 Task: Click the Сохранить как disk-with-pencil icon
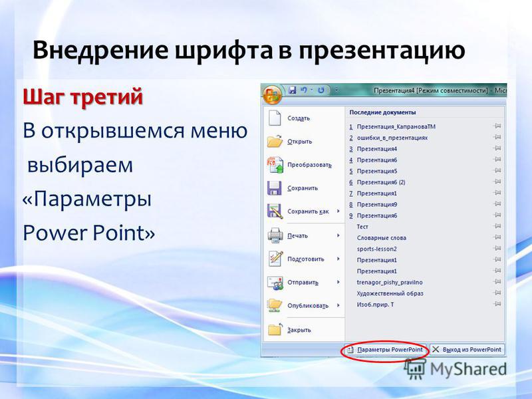pos(275,211)
